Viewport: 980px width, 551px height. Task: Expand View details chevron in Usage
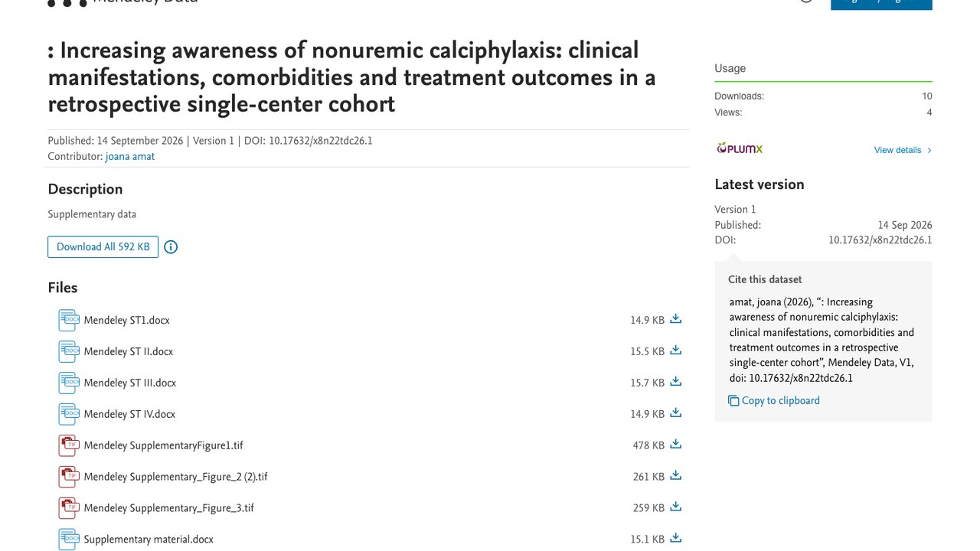(929, 150)
